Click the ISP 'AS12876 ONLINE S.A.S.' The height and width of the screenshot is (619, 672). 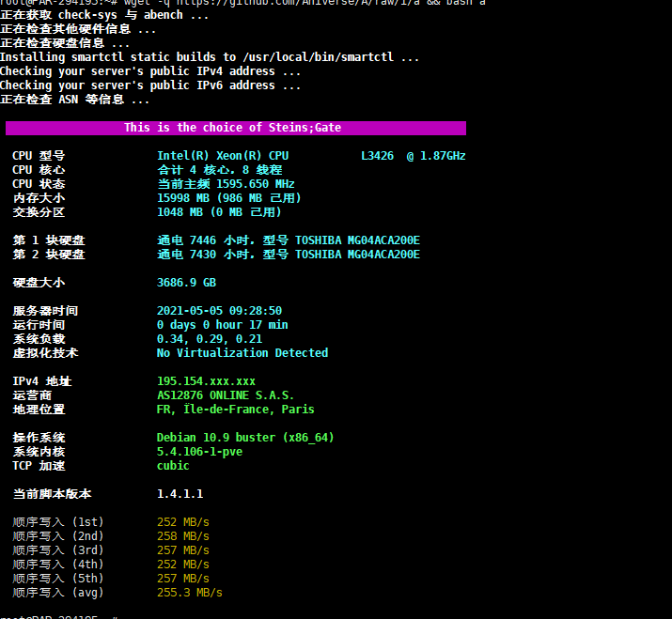(226, 395)
